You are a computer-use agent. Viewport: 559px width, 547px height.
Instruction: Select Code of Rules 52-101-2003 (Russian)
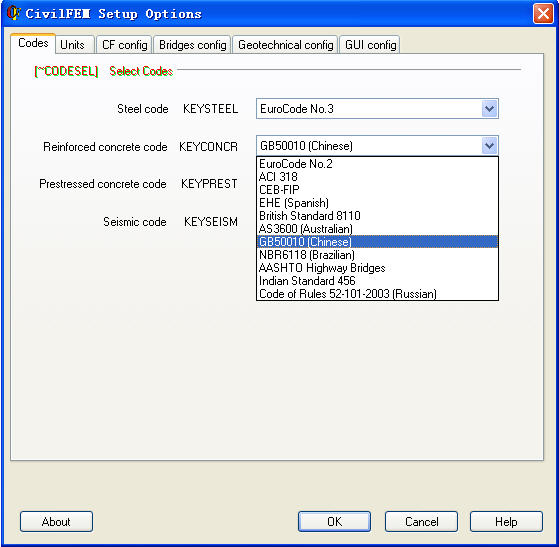[x=377, y=294]
